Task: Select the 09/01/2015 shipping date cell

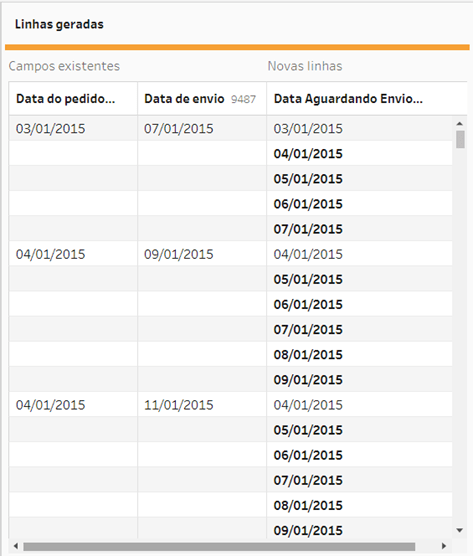Action: click(202, 254)
